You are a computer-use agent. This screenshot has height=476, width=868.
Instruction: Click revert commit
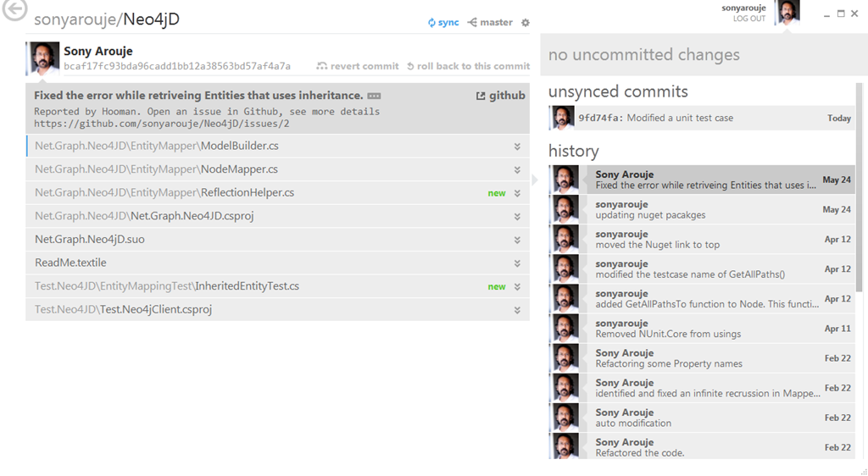coord(358,66)
